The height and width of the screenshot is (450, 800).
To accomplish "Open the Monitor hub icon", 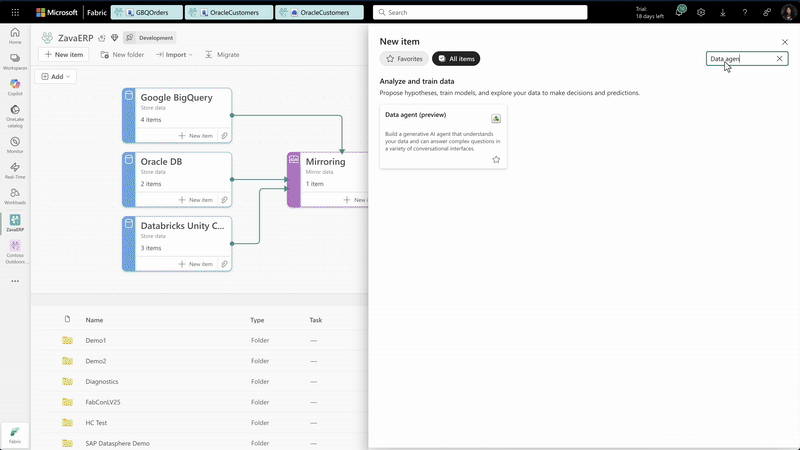I will point(15,143).
